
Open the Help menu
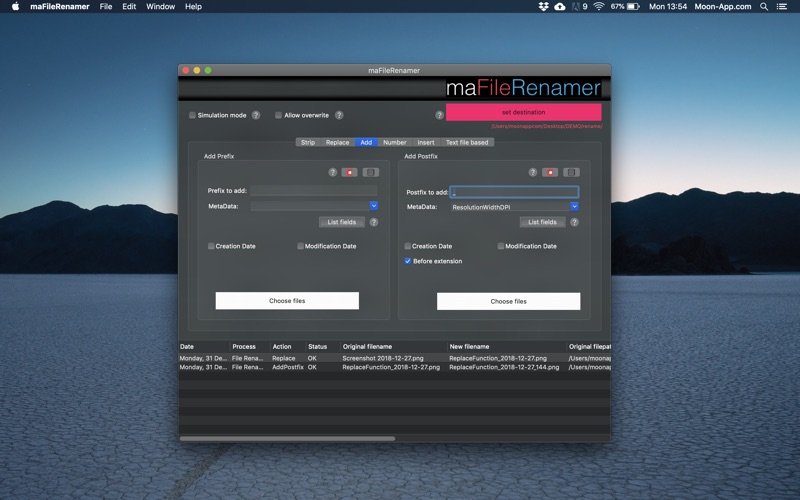[193, 7]
